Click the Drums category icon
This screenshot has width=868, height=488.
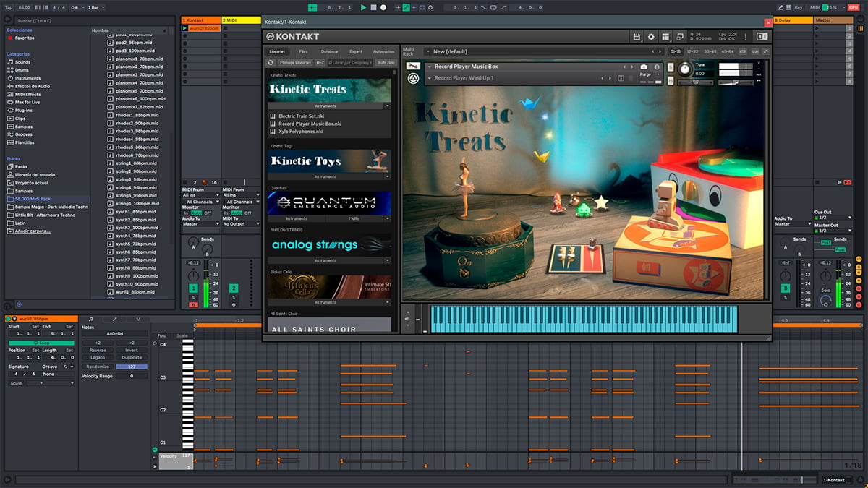(x=10, y=70)
